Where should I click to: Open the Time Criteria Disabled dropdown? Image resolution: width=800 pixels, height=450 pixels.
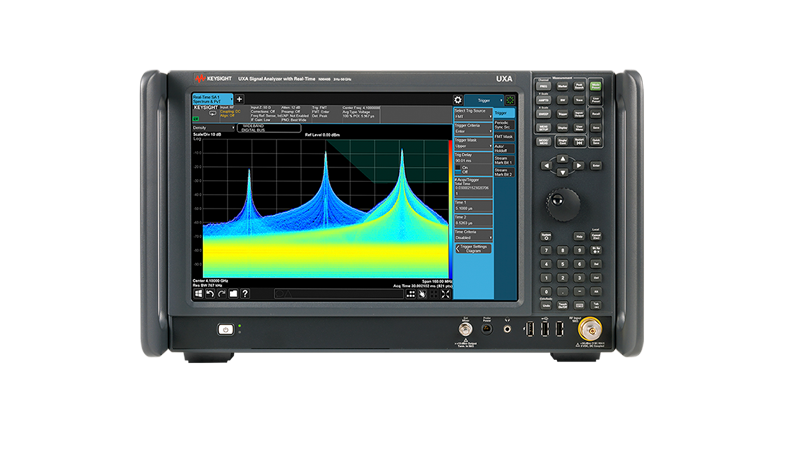[473, 237]
